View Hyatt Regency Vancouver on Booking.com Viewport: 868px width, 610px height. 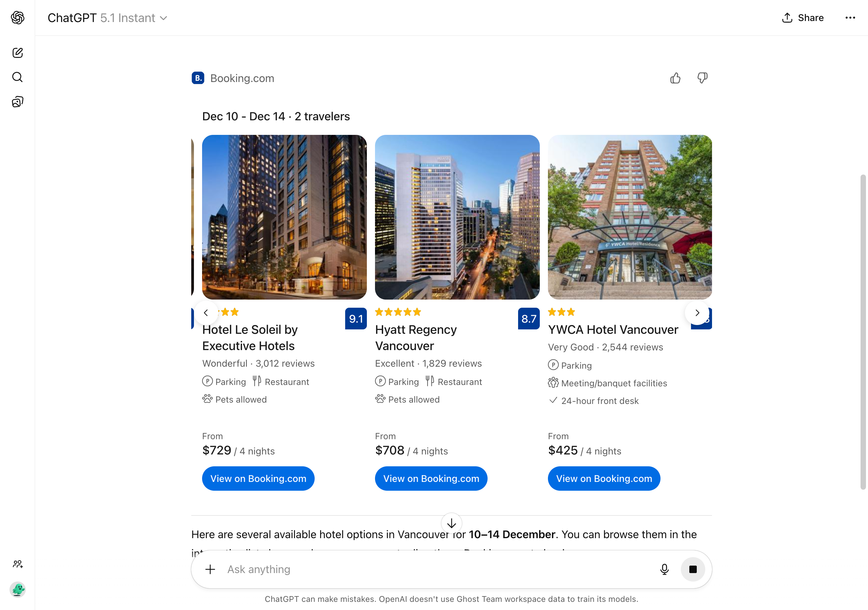point(431,479)
